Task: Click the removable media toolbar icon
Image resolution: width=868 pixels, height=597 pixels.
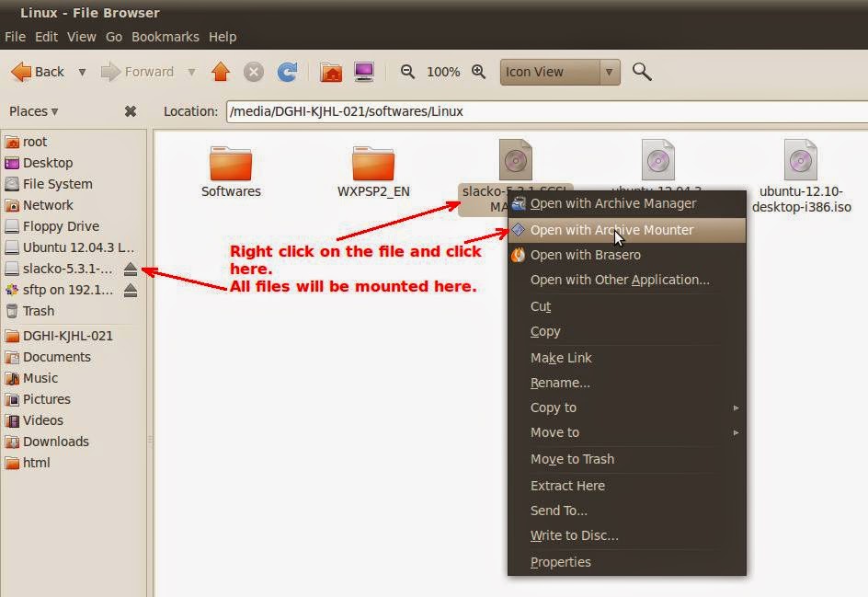Action: [x=364, y=71]
